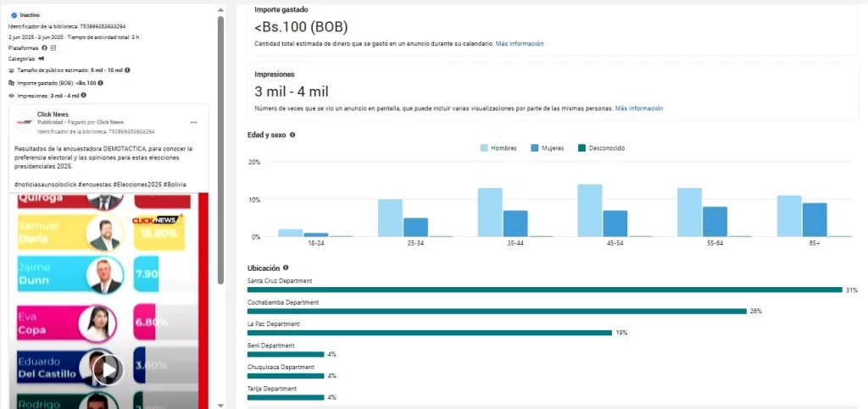Open Más información link under Importe gastado
The width and height of the screenshot is (868, 409).
(x=520, y=43)
